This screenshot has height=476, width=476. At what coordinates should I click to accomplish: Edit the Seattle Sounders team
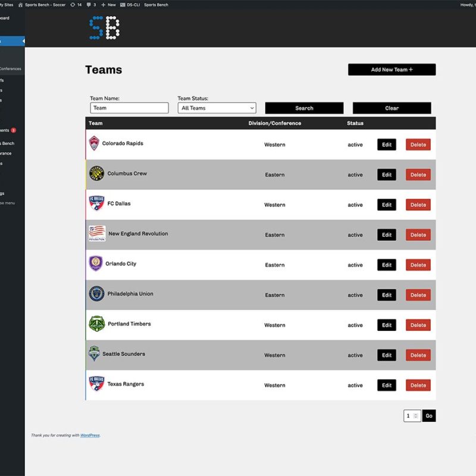[x=386, y=355]
